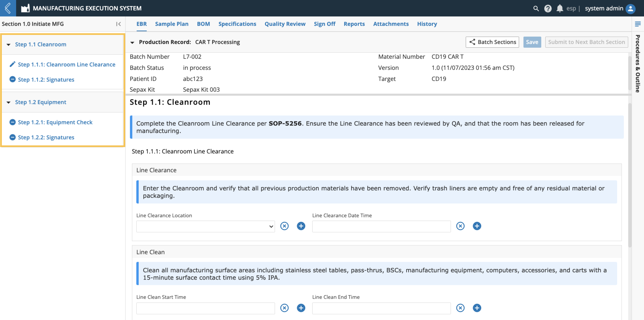Click material number value CD19 CAR T
The width and height of the screenshot is (644, 320).
coord(448,57)
